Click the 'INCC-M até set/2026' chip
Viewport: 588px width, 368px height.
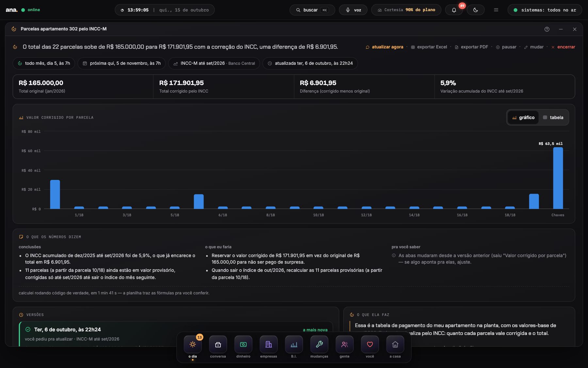[x=214, y=63]
